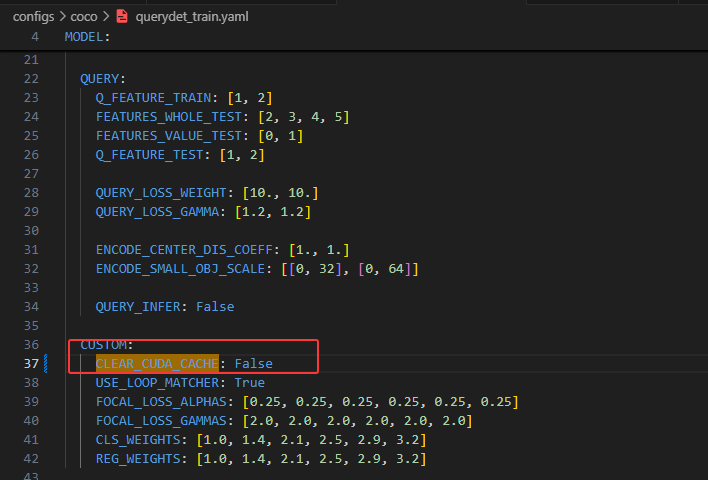Click the [2, 3, 4, 5] list value
Viewport: 708px width, 480px height.
[304, 117]
